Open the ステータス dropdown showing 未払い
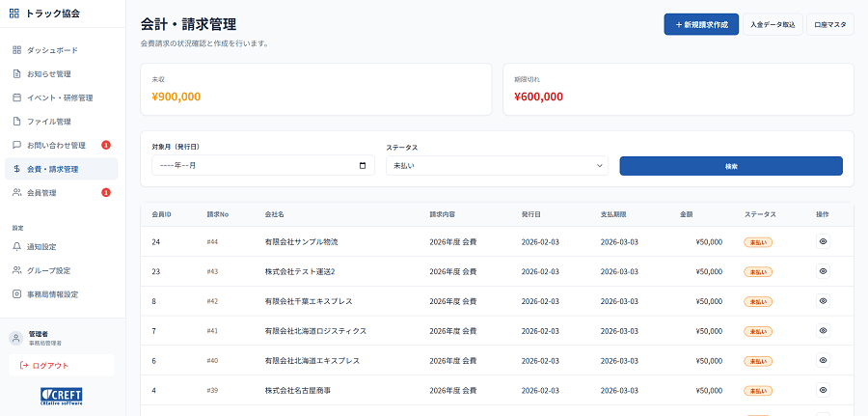868x416 pixels. point(496,166)
